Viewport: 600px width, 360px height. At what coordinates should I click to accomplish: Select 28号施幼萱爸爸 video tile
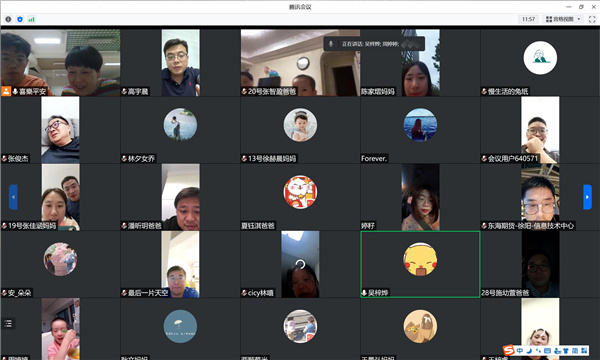coord(540,264)
